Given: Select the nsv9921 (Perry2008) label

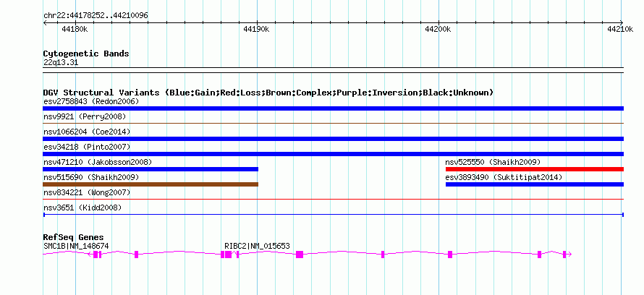Looking at the screenshot, I should [85, 116].
